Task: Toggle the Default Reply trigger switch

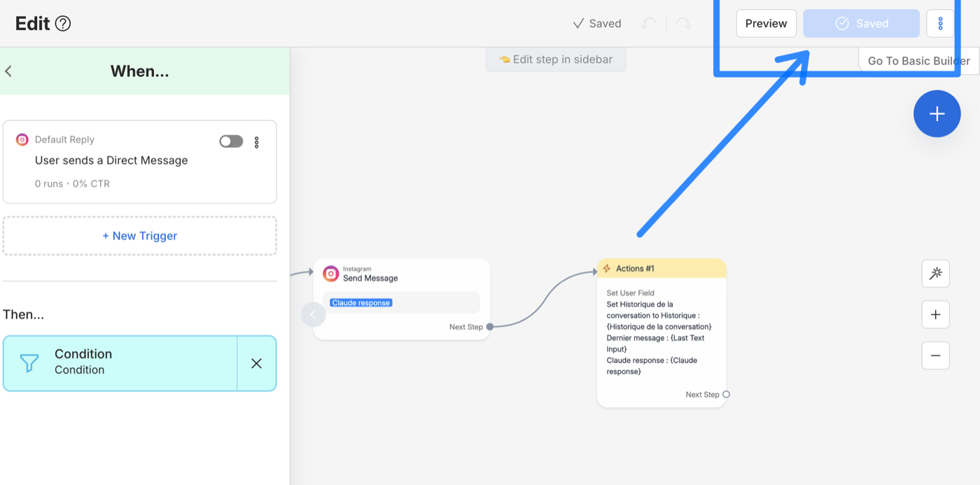Action: [231, 141]
